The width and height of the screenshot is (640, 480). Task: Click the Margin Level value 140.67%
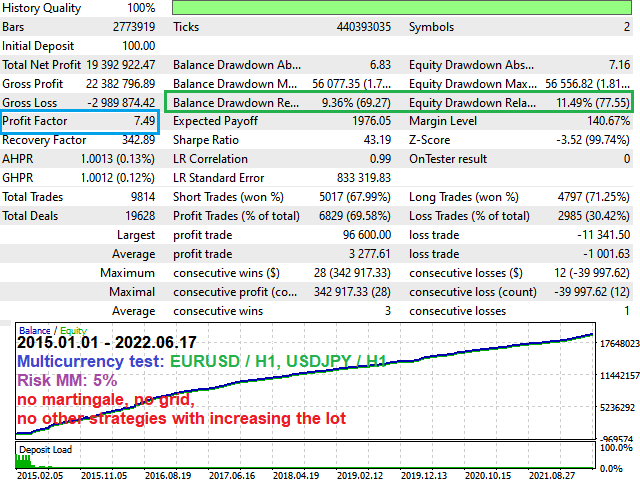tap(605, 121)
